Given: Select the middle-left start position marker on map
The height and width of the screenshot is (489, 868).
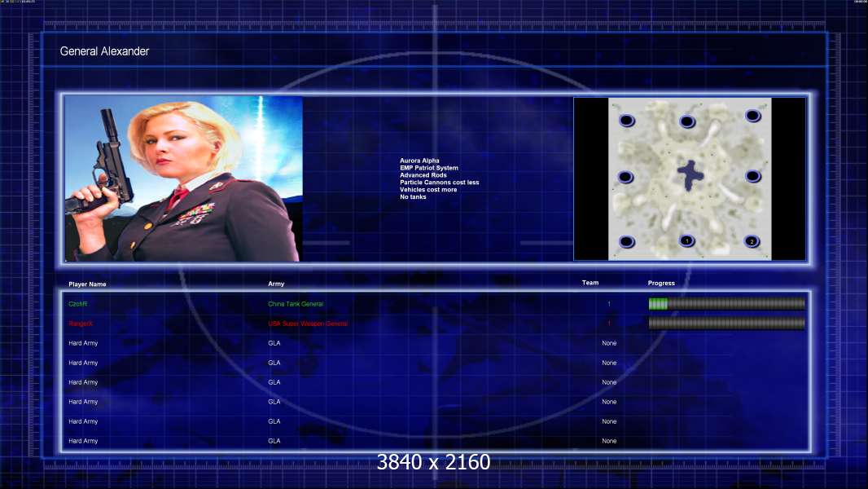Looking at the screenshot, I should point(625,177).
